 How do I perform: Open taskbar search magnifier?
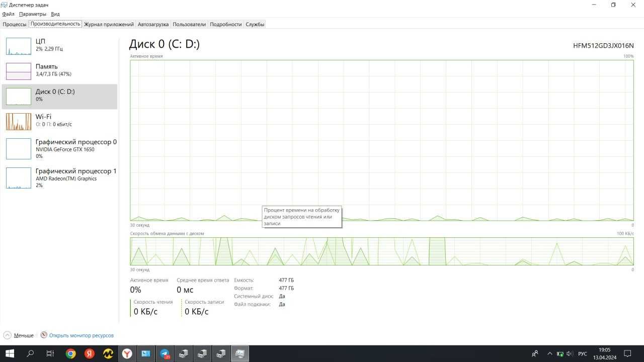30,353
